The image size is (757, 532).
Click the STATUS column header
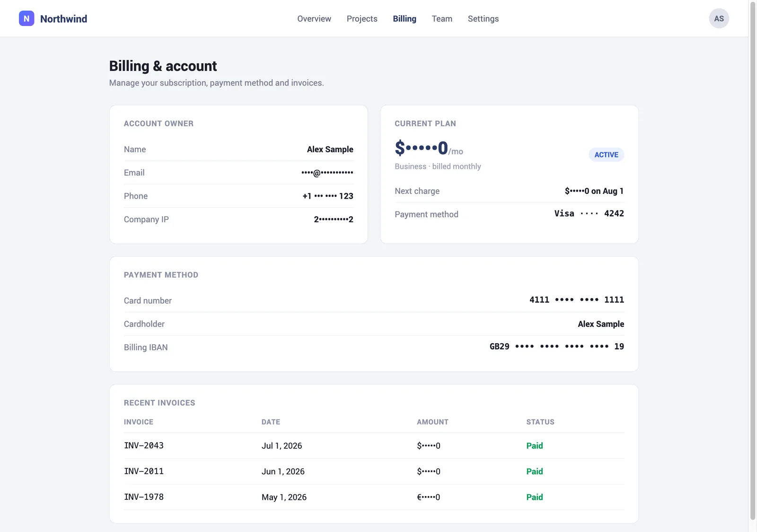tap(540, 422)
